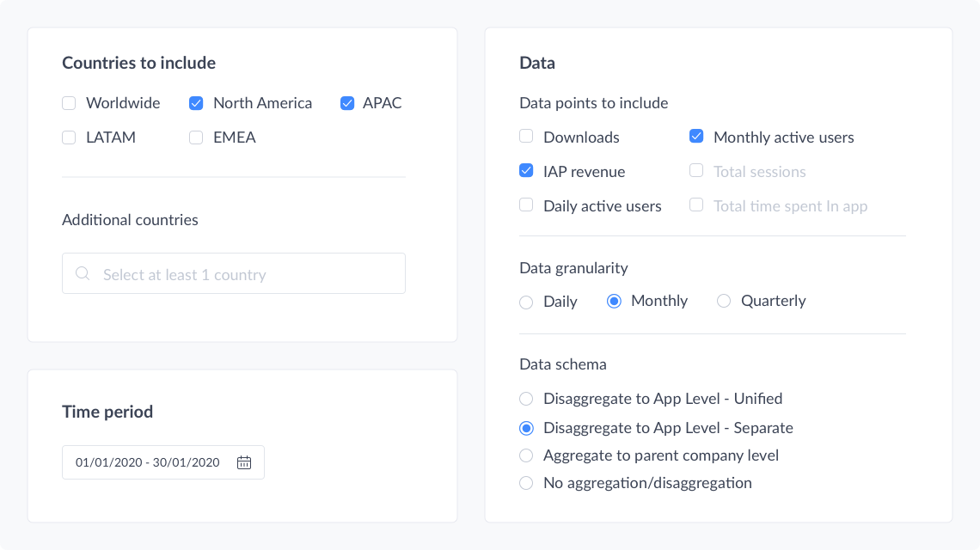Select Daily data granularity
The height and width of the screenshot is (550, 980).
(526, 302)
